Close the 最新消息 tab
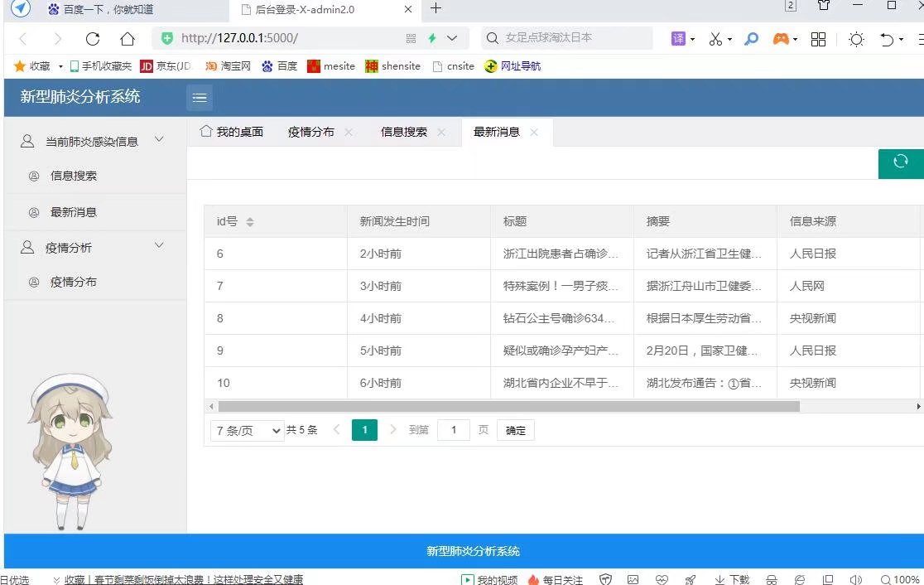924x585 pixels. [534, 132]
